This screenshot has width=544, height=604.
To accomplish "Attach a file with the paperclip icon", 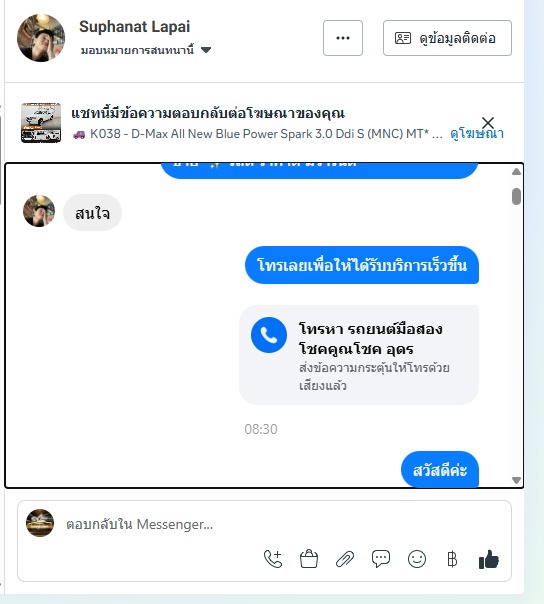I will click(x=345, y=559).
